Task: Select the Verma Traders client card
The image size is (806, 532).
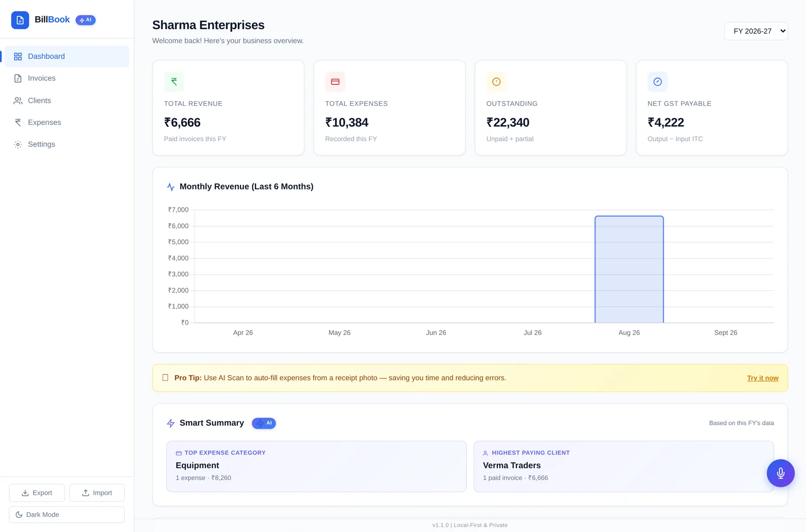Action: click(624, 467)
